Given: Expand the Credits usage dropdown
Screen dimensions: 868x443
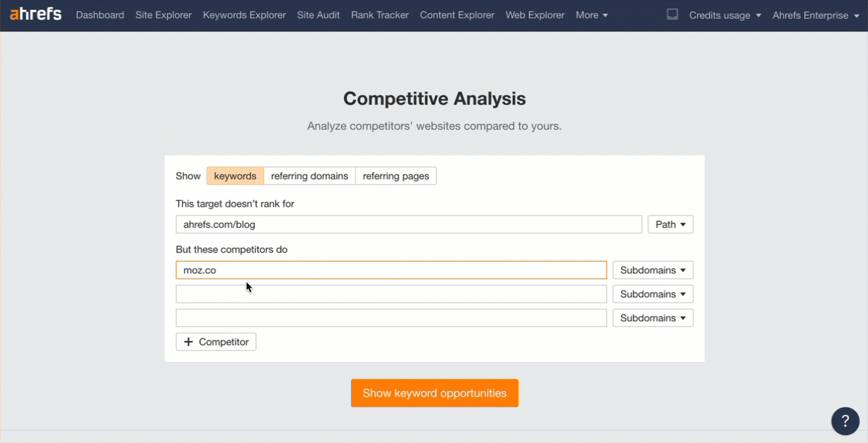Looking at the screenshot, I should (725, 14).
